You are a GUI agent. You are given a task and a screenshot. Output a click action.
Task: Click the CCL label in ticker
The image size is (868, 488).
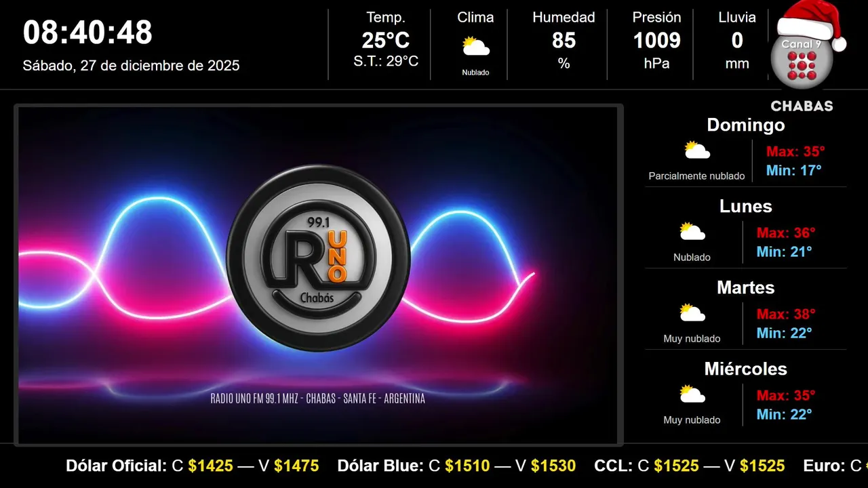coord(614,466)
